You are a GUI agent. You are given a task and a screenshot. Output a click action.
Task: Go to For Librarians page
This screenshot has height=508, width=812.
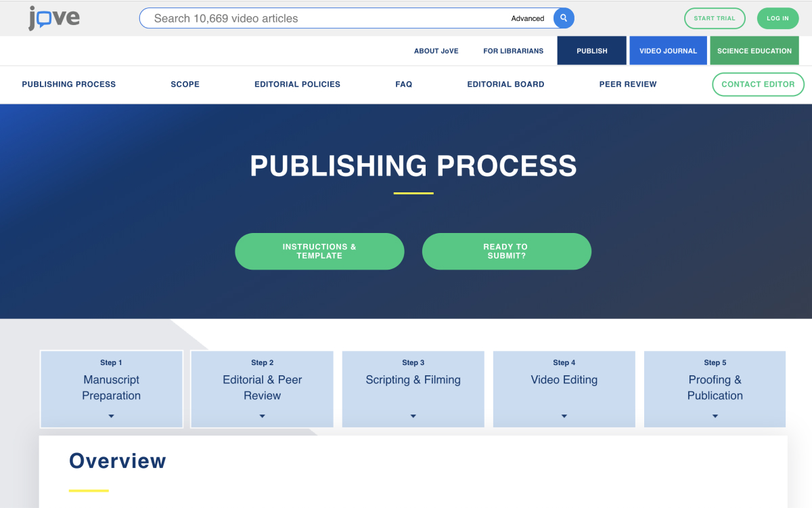click(513, 51)
